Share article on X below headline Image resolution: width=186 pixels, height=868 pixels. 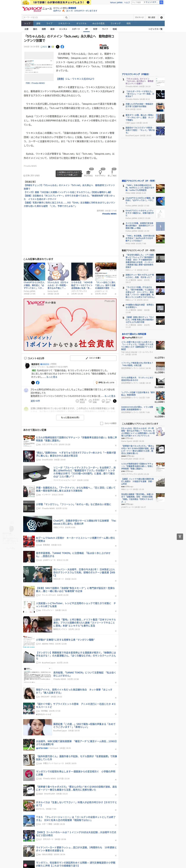click(57, 47)
